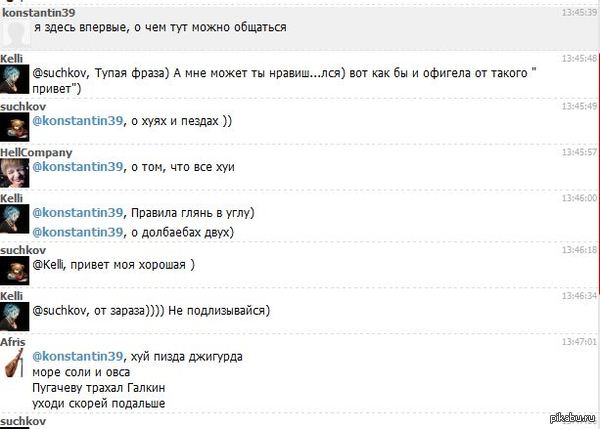Click the 13:45:39 timestamp
Image resolution: width=600 pixels, height=429 pixels.
tap(579, 13)
